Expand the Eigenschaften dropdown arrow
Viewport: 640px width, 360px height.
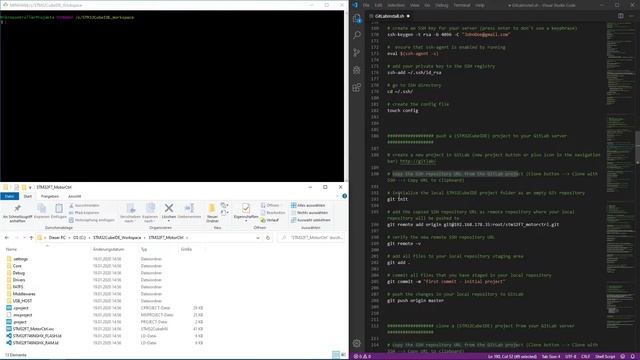(246, 221)
